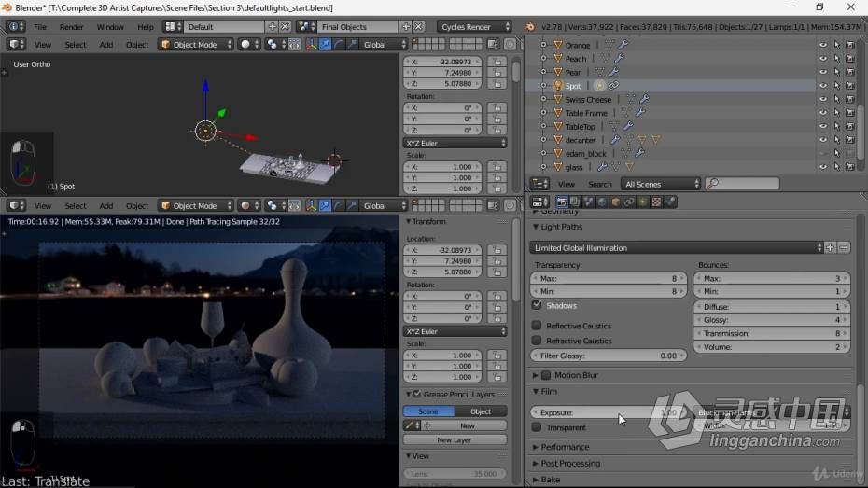The width and height of the screenshot is (868, 488).
Task: Switch Grease Pencil source to Object
Action: click(x=481, y=411)
